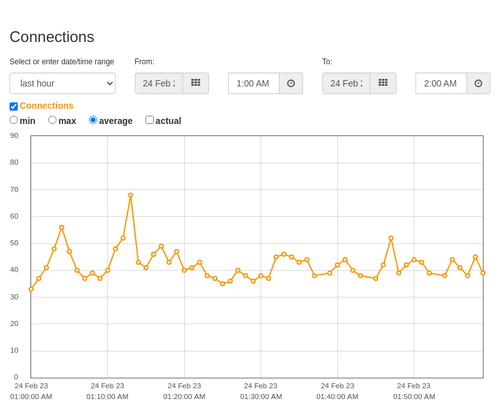
Task: Enable the actual checkbox
Action: click(x=150, y=120)
